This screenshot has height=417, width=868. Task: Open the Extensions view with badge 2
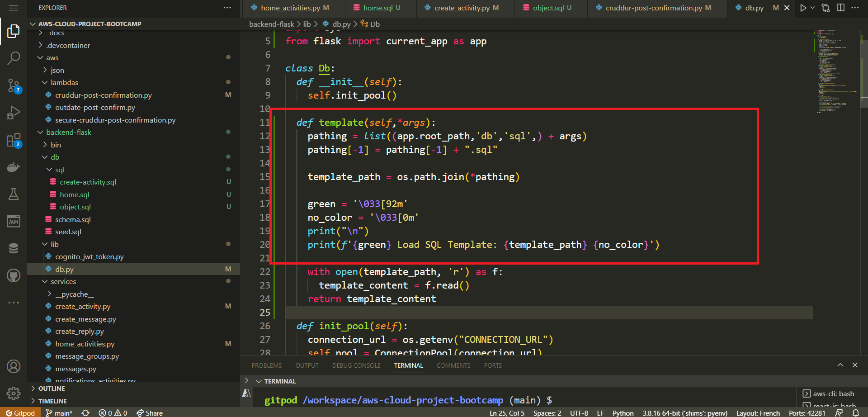[x=14, y=140]
